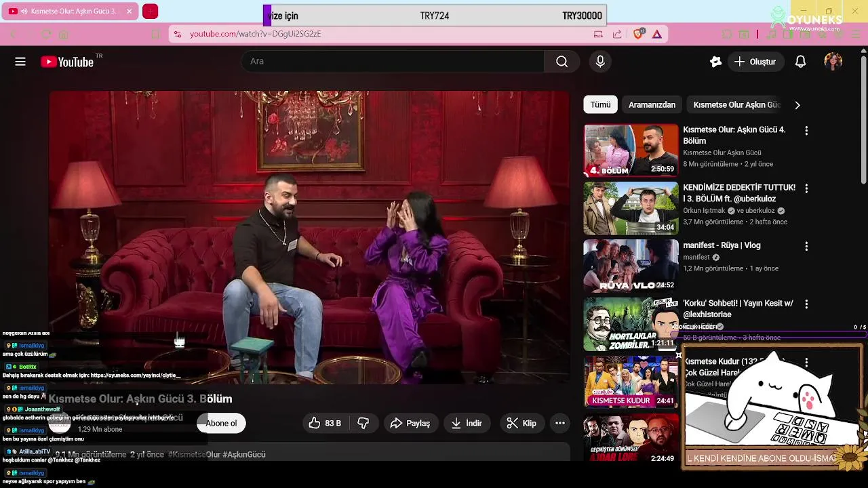The height and width of the screenshot is (488, 868).
Task: Open the notifications bell
Action: coord(800,62)
